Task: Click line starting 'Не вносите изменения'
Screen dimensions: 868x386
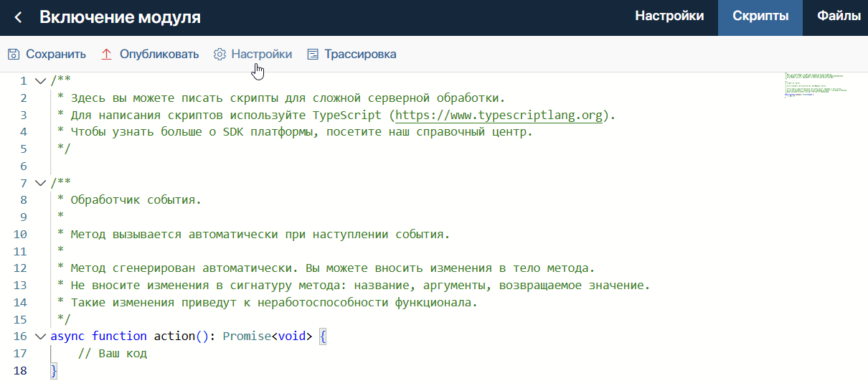Action: click(353, 286)
